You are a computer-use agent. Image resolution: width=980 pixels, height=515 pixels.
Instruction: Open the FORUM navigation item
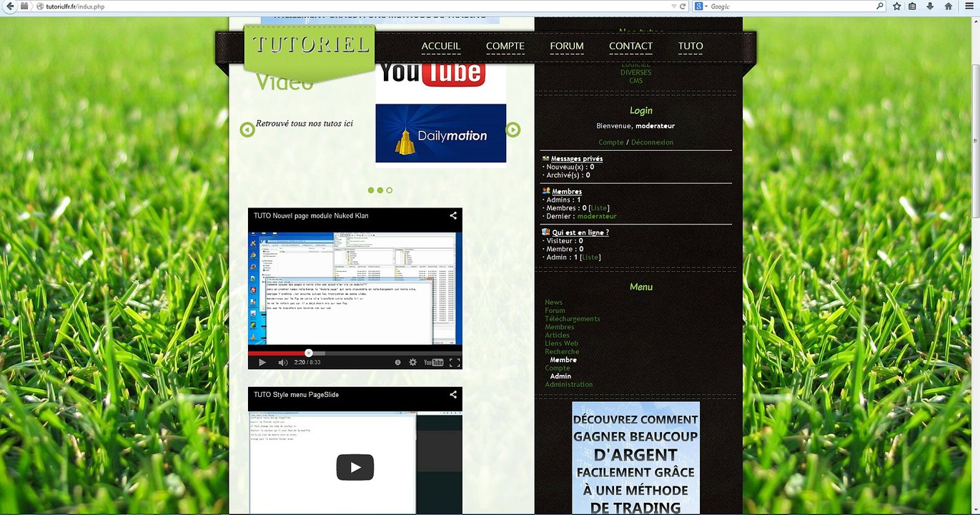[567, 46]
